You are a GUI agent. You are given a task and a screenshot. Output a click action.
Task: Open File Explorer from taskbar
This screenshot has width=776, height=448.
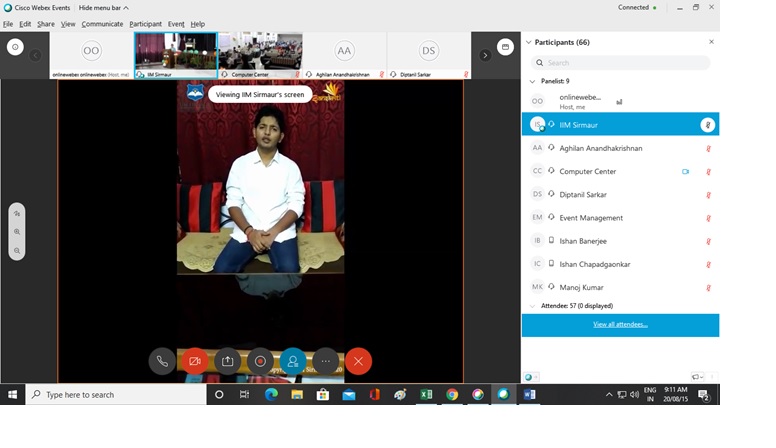click(297, 395)
